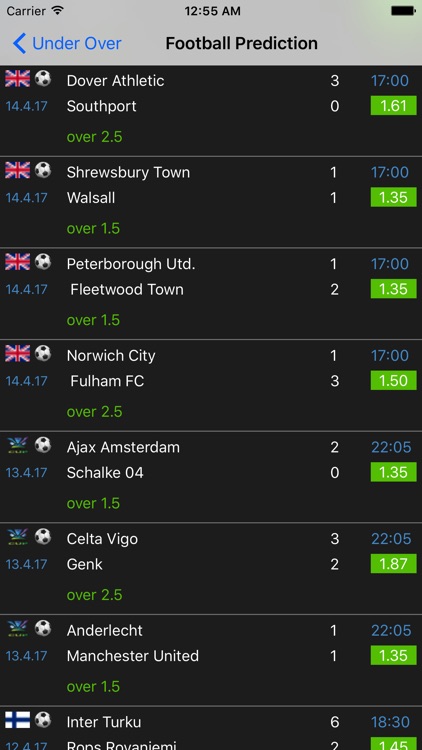Tap the 1.61 odds badge for Dover Athletic
422x750 pixels.
[393, 106]
